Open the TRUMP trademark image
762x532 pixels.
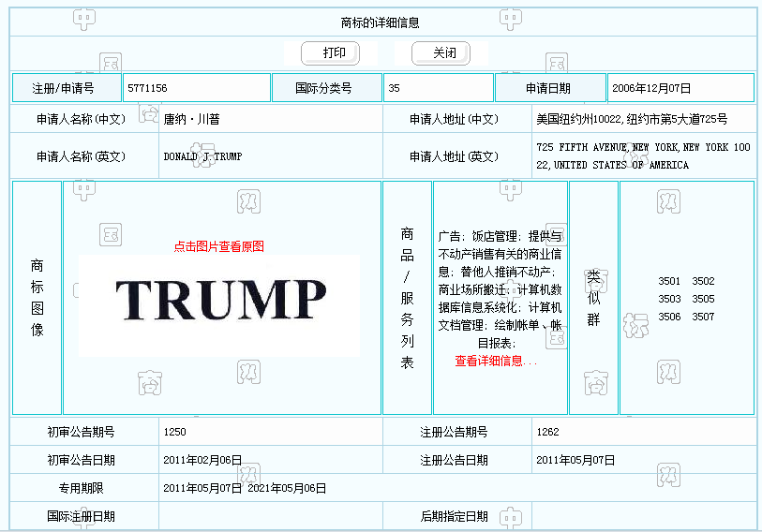click(220, 299)
